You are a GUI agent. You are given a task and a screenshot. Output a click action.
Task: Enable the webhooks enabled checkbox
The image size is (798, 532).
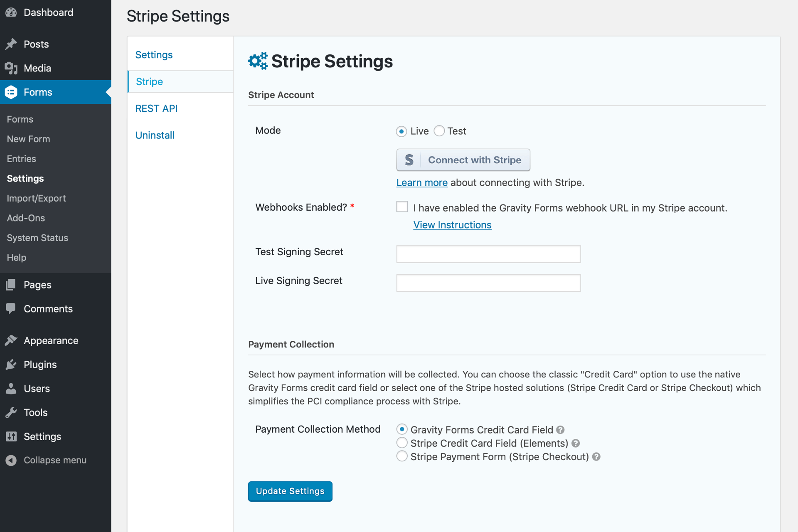(x=402, y=207)
